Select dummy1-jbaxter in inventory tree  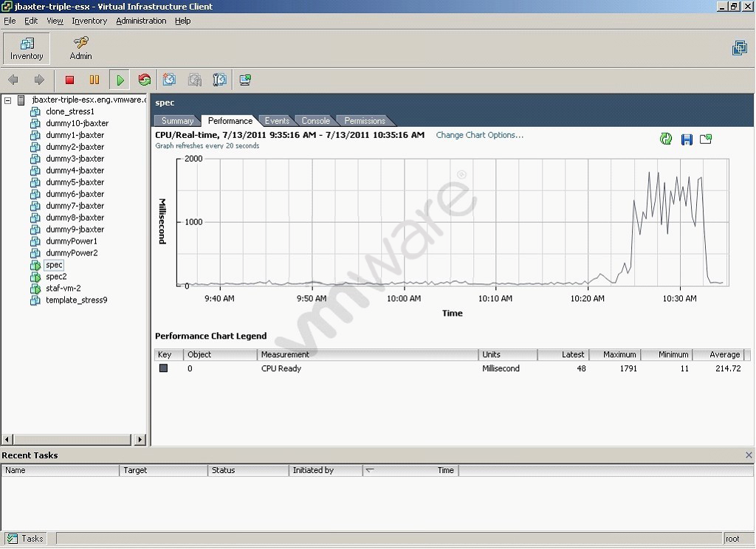pos(75,136)
